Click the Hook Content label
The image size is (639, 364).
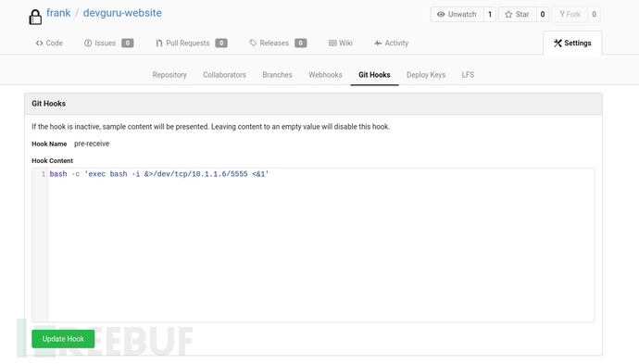pyautogui.click(x=52, y=161)
